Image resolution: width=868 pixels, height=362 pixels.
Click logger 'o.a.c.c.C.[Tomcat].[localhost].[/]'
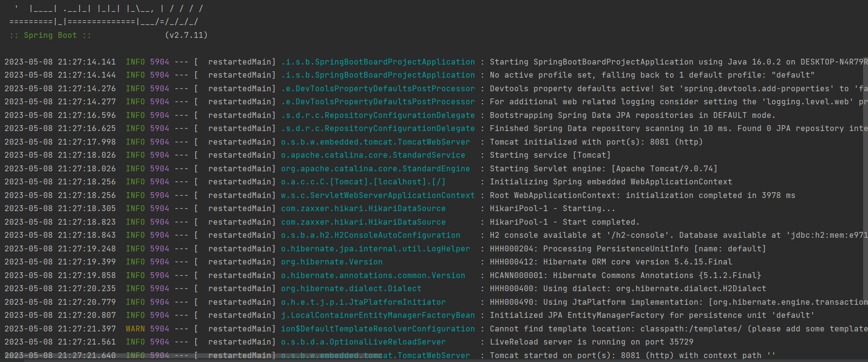[x=364, y=181]
